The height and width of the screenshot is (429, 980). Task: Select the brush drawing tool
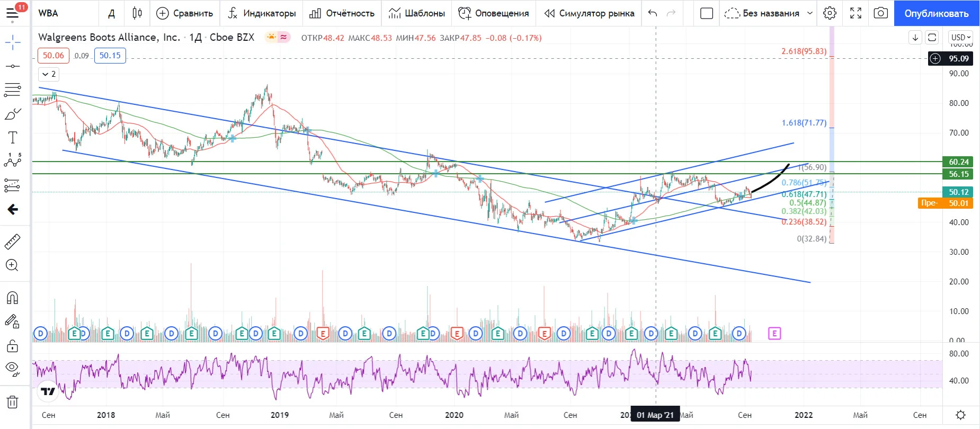pyautogui.click(x=13, y=114)
